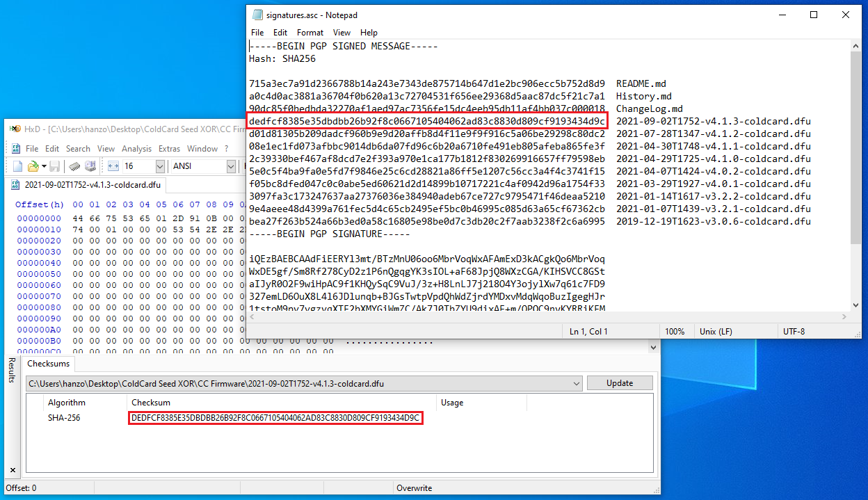Click the HxD document icon beside File menu

click(15, 148)
